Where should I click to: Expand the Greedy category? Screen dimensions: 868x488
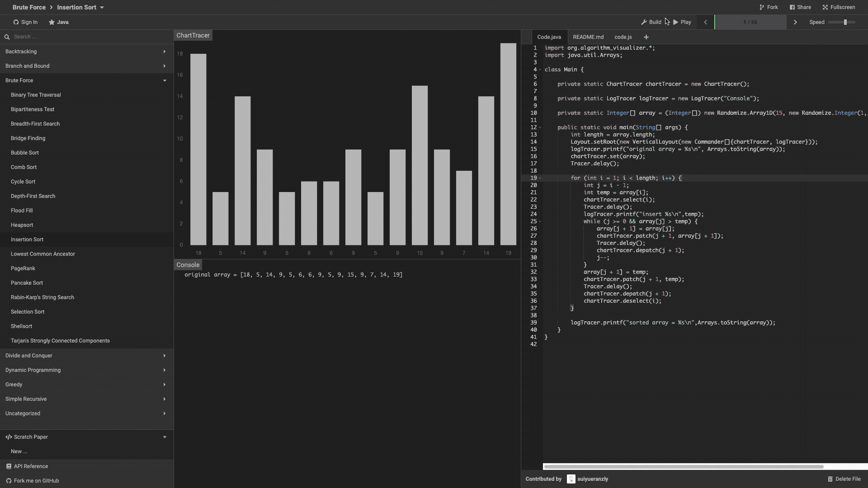[87, 385]
